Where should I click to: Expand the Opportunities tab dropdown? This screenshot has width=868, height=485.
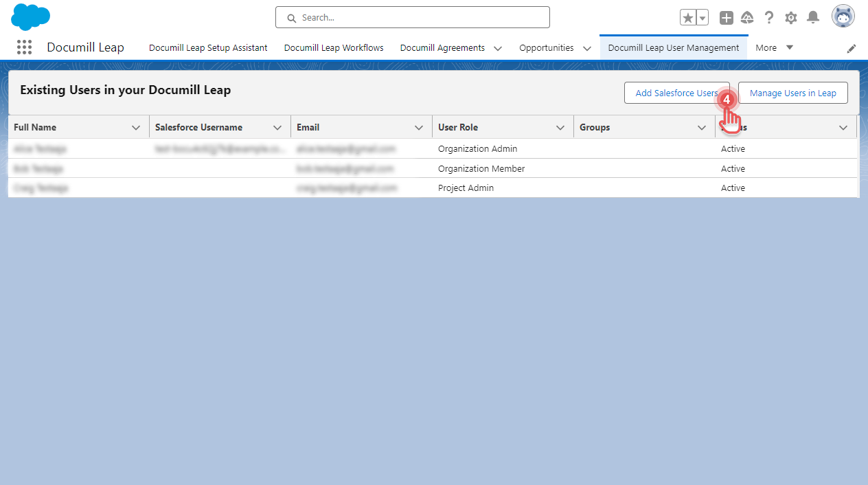[587, 48]
